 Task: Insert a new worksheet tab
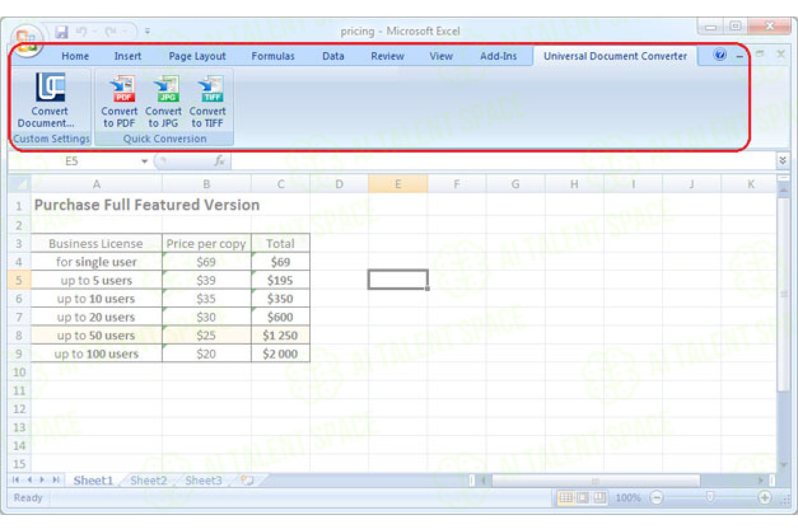point(247,480)
